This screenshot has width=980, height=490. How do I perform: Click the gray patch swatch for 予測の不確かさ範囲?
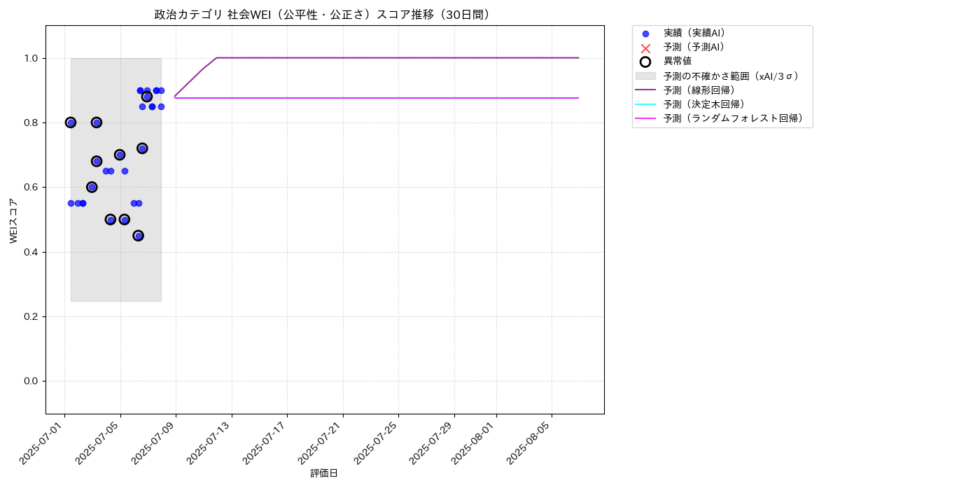645,76
